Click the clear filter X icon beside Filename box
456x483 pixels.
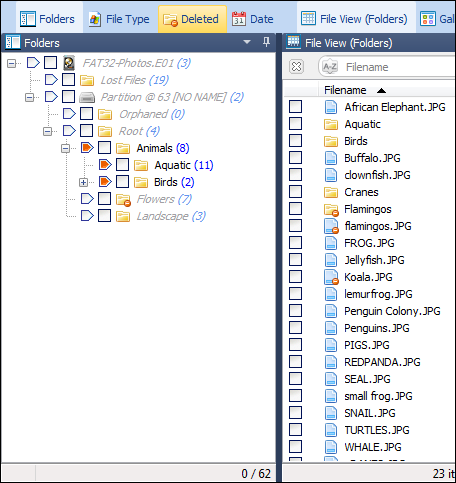pyautogui.click(x=296, y=67)
